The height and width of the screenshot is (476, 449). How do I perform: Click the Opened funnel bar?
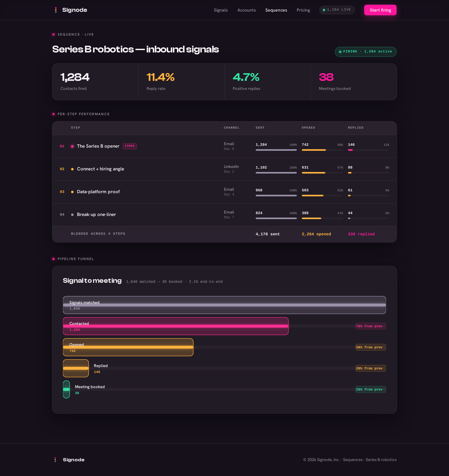(x=128, y=347)
